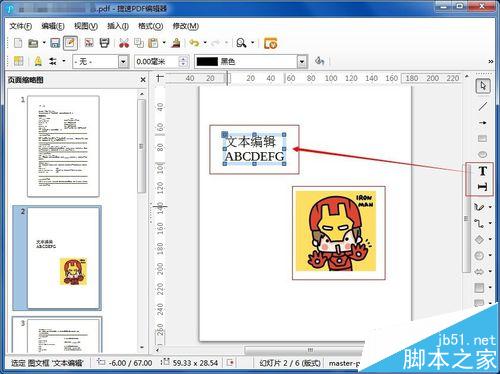
Task: Select the symbol shapes smiley tool
Action: [479, 255]
